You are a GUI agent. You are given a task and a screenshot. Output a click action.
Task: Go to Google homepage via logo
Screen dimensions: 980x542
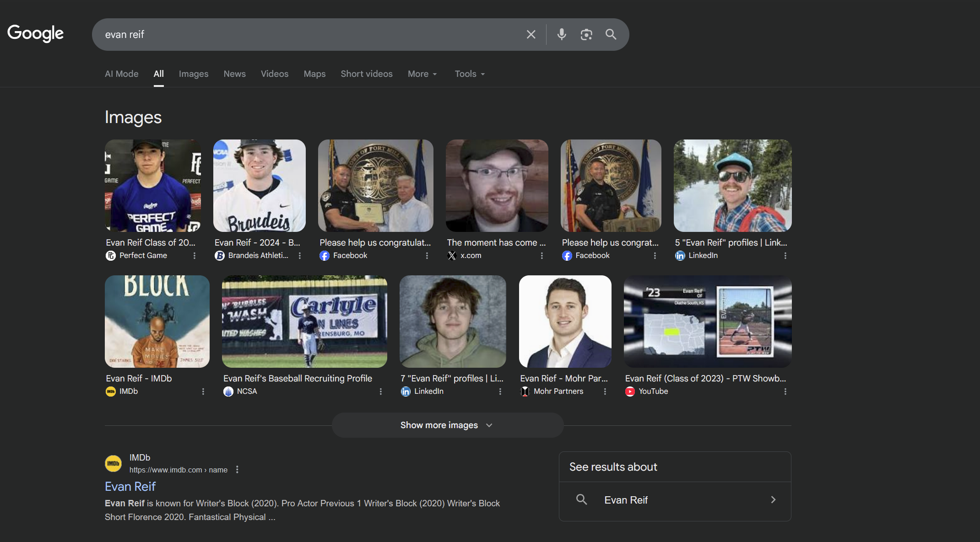(x=35, y=33)
